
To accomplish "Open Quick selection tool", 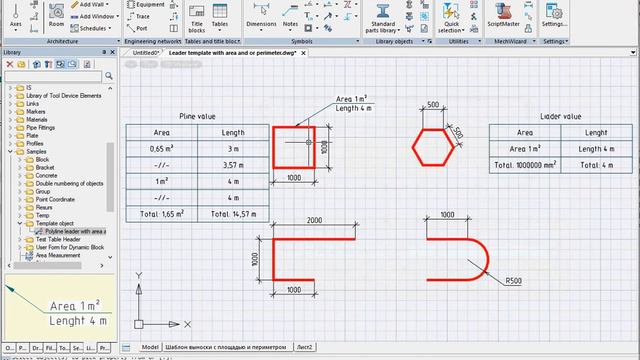I will (x=451, y=18).
